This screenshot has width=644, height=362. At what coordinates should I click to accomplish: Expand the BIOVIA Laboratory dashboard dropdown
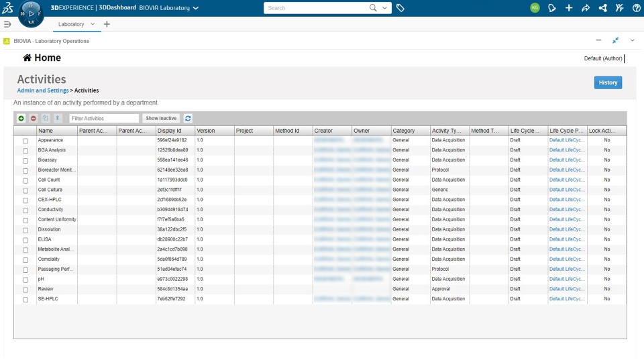click(x=196, y=8)
